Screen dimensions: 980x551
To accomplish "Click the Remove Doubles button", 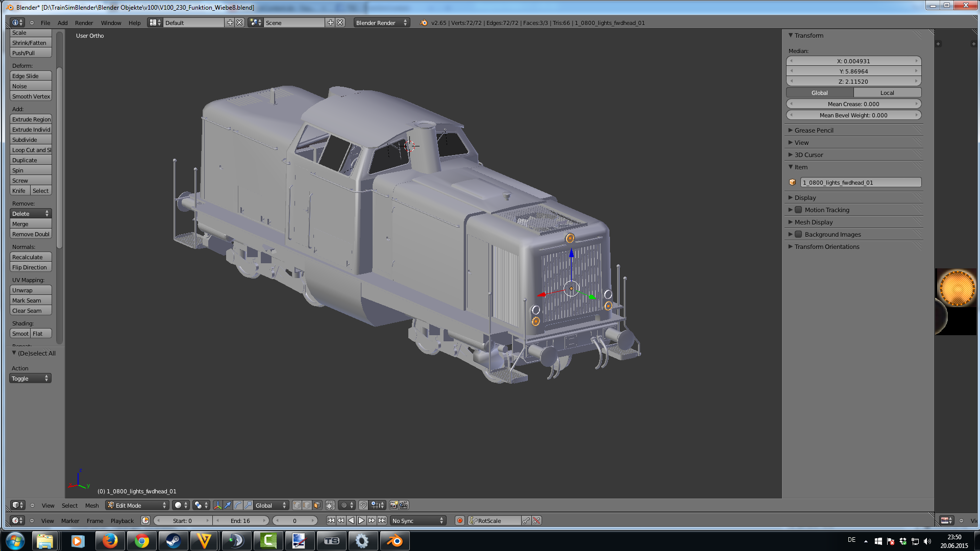I will pyautogui.click(x=31, y=234).
